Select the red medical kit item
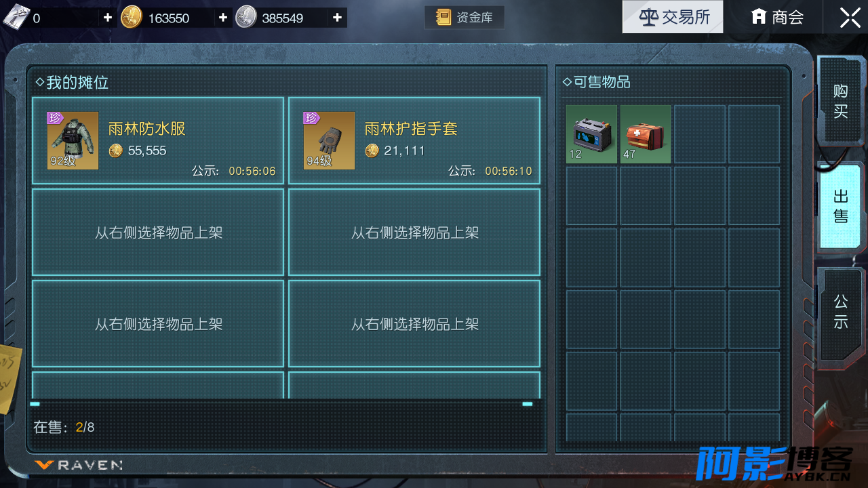The image size is (868, 488). pos(646,134)
